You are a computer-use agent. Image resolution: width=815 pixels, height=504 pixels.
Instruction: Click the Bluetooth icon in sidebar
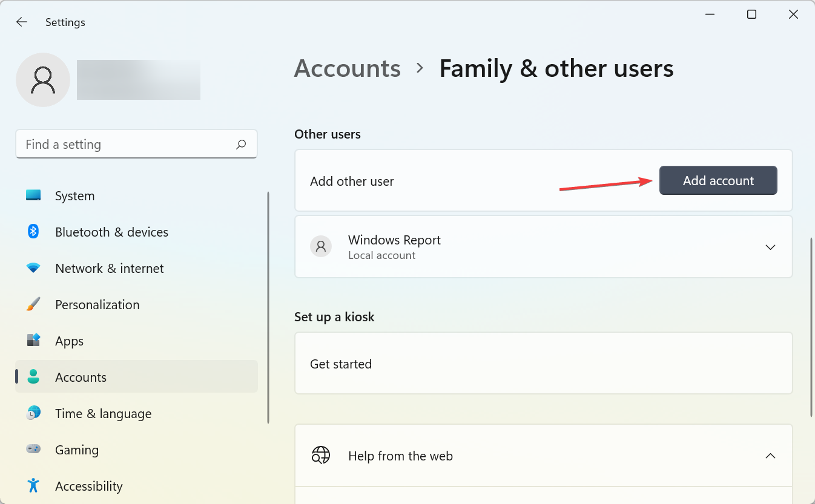tap(33, 232)
